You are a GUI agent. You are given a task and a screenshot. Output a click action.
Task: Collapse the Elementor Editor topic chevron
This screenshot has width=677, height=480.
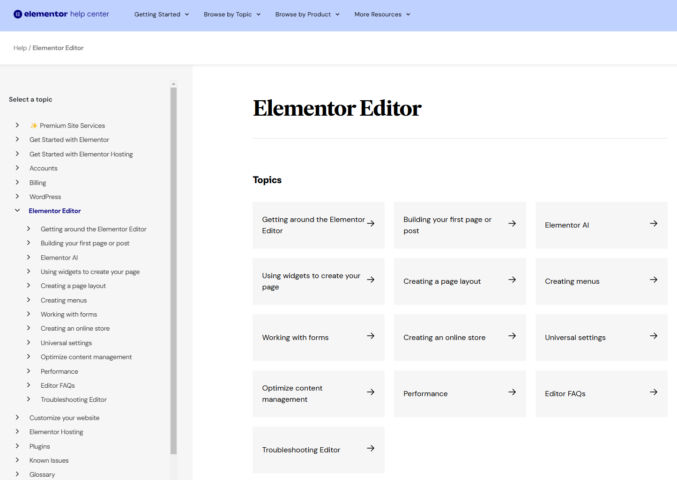click(x=17, y=211)
